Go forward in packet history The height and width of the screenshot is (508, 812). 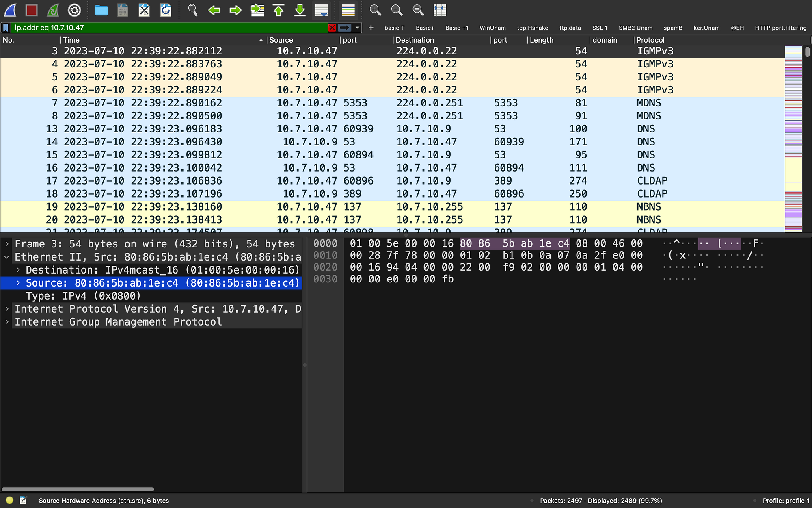[x=235, y=10]
